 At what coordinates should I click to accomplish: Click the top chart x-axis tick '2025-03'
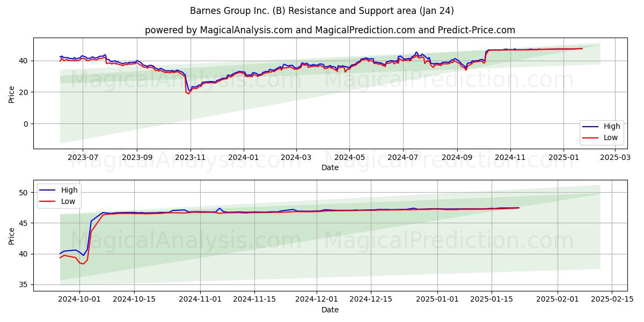pyautogui.click(x=615, y=158)
